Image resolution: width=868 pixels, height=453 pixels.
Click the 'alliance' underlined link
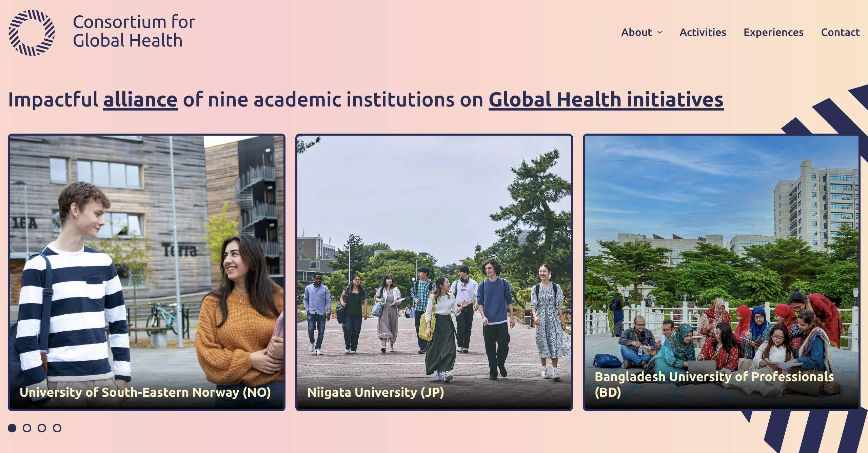tap(140, 100)
